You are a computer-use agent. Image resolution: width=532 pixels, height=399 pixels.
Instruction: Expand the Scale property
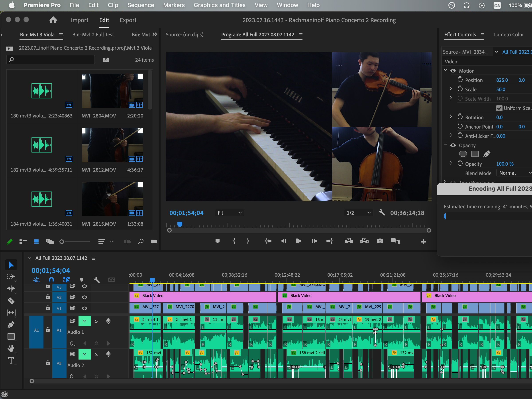click(451, 89)
